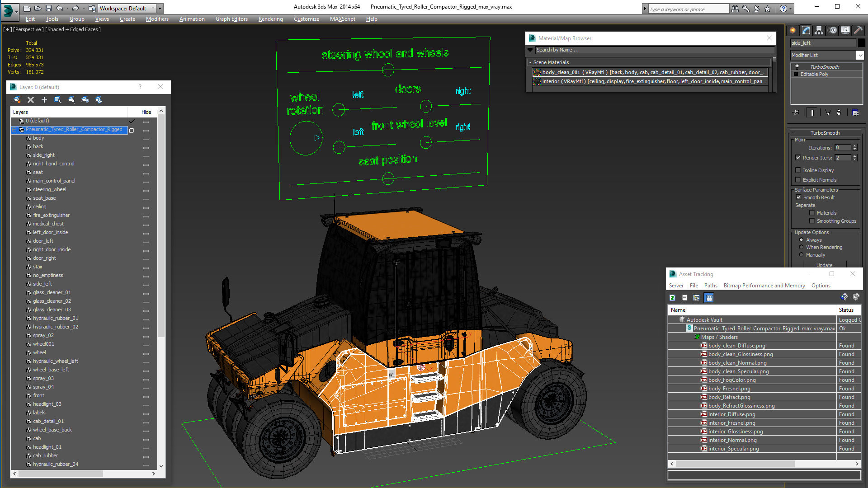Click Open File folder icon
The width and height of the screenshot is (868, 488).
38,8
